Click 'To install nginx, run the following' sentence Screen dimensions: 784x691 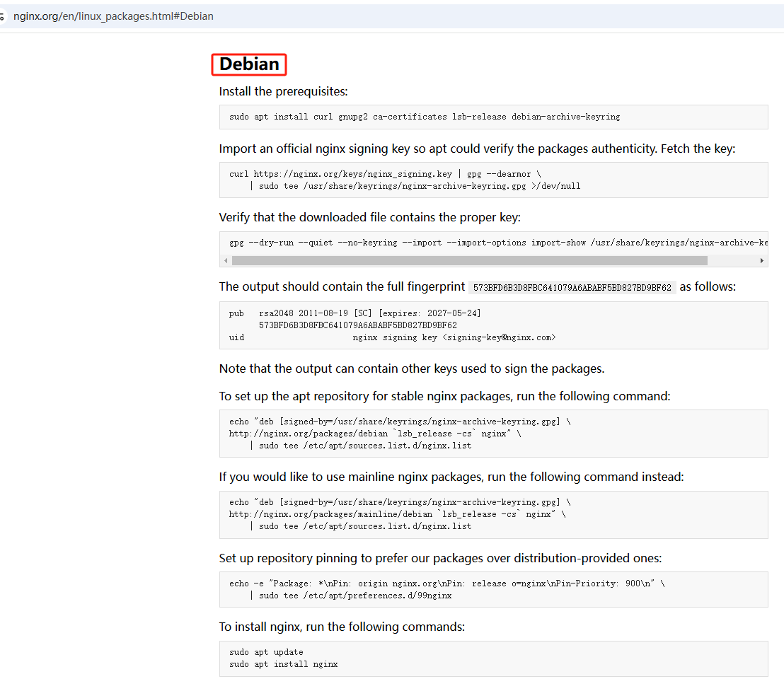coord(342,627)
